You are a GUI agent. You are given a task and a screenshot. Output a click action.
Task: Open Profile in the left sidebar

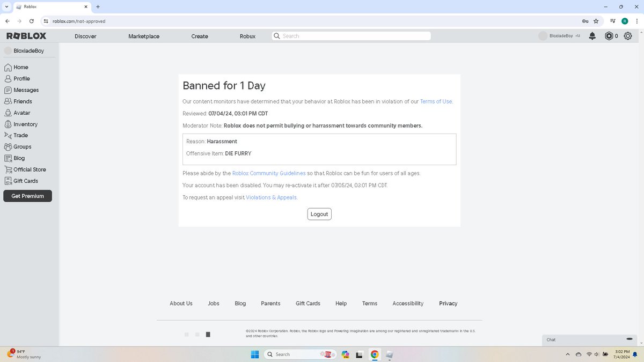17,78
